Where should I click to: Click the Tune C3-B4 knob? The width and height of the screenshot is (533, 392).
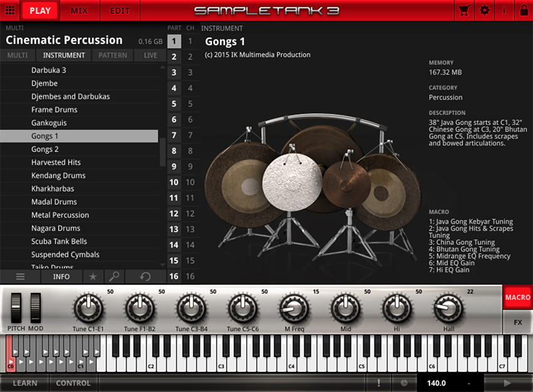click(191, 309)
